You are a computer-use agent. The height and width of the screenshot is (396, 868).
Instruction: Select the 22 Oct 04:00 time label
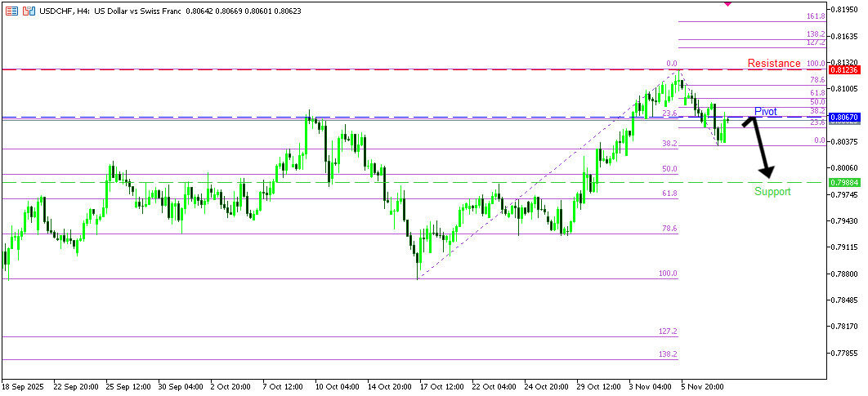[x=494, y=385]
